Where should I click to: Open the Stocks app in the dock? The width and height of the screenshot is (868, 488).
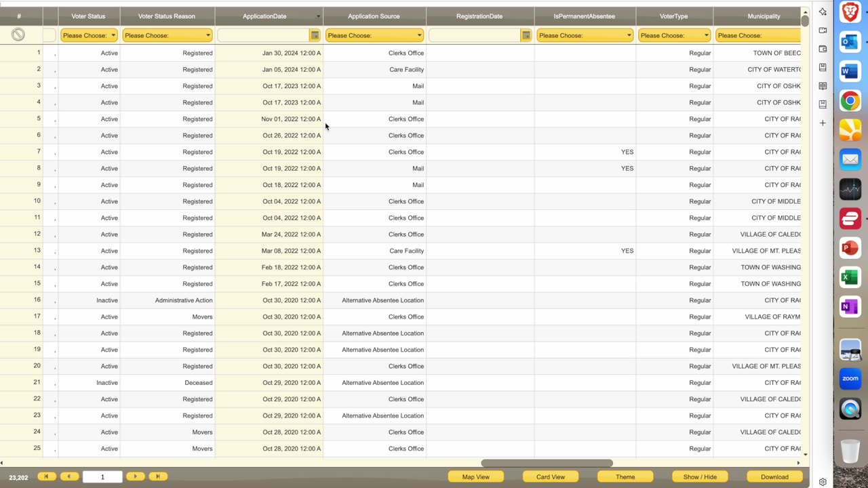850,189
